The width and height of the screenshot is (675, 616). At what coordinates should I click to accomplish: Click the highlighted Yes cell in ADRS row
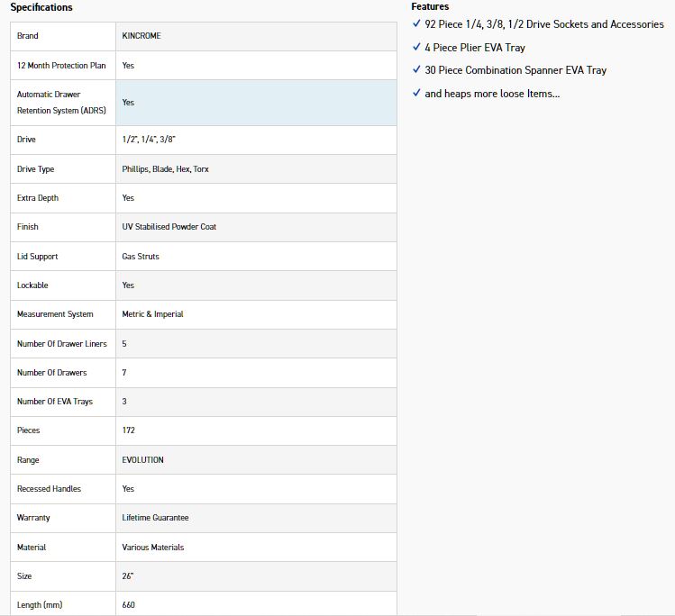click(128, 103)
